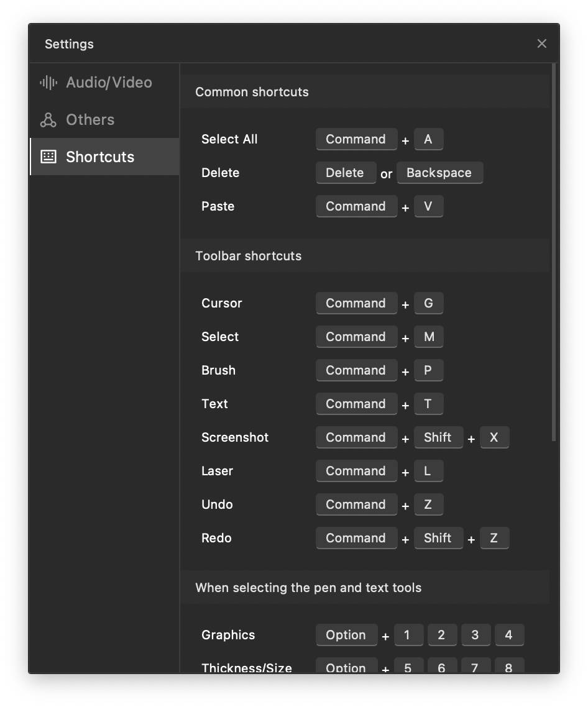
Task: Click the G key for Cursor shortcut
Action: click(x=428, y=303)
